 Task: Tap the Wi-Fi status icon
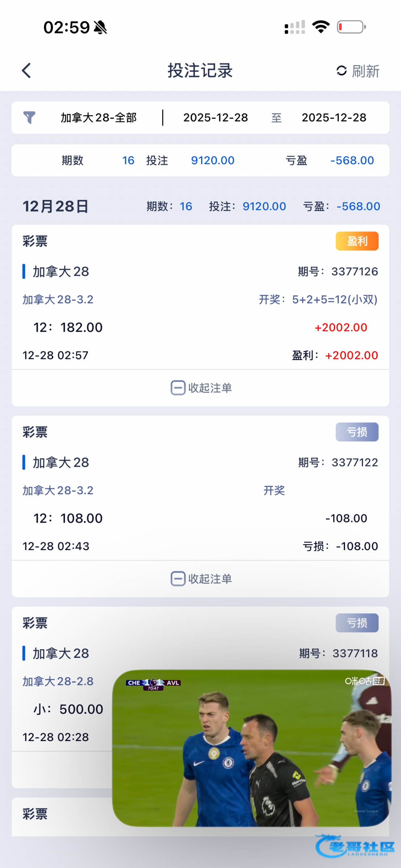(321, 27)
